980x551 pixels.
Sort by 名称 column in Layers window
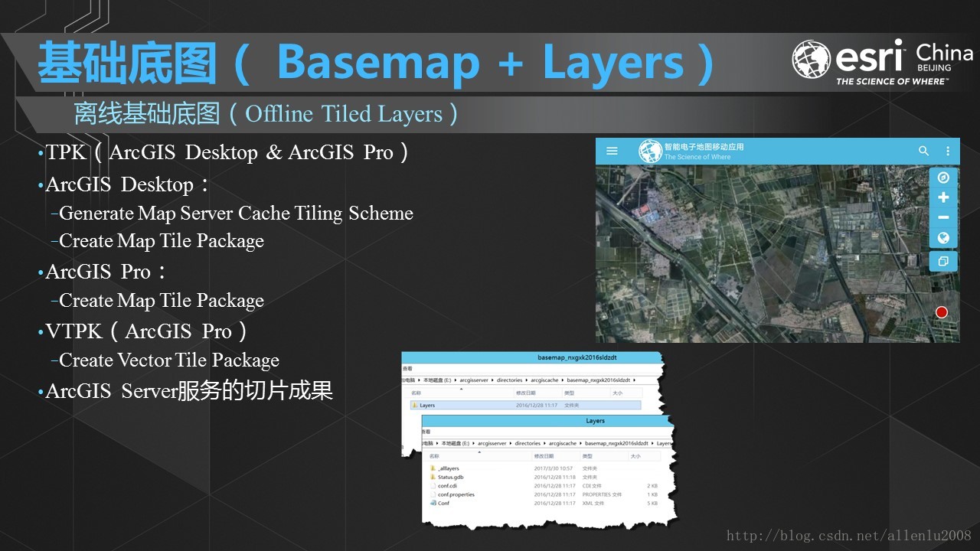tap(434, 456)
